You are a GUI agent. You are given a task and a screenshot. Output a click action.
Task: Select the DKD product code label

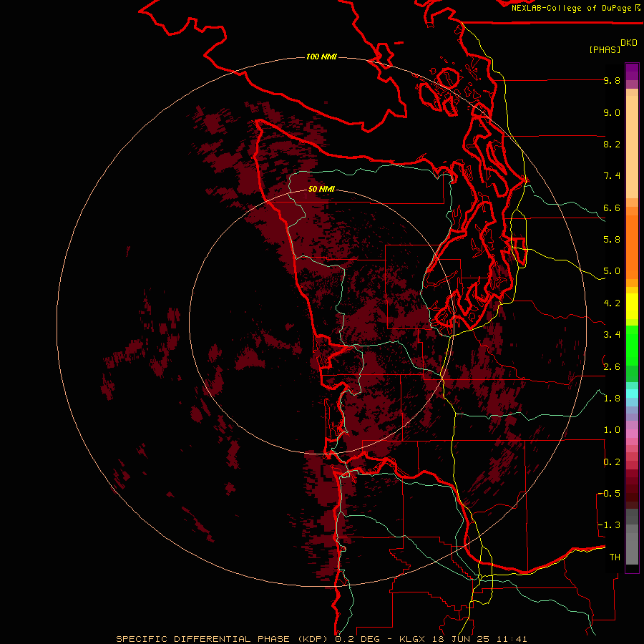coord(629,43)
